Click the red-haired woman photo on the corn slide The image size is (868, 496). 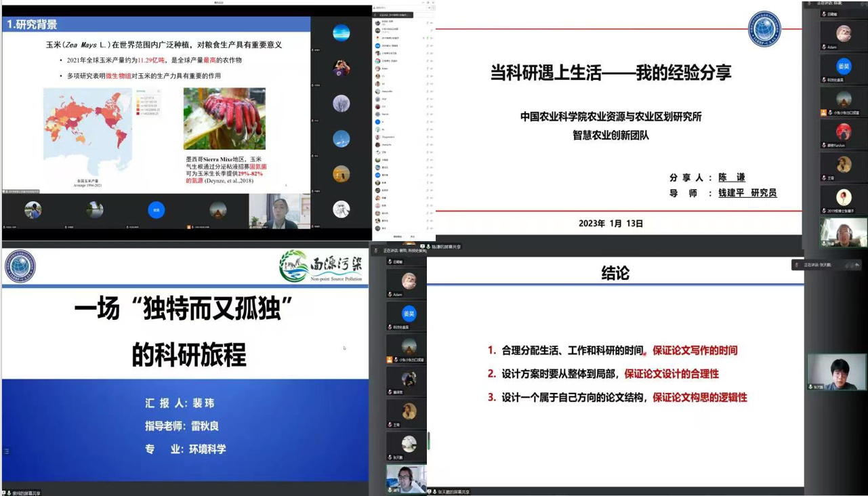pos(224,119)
